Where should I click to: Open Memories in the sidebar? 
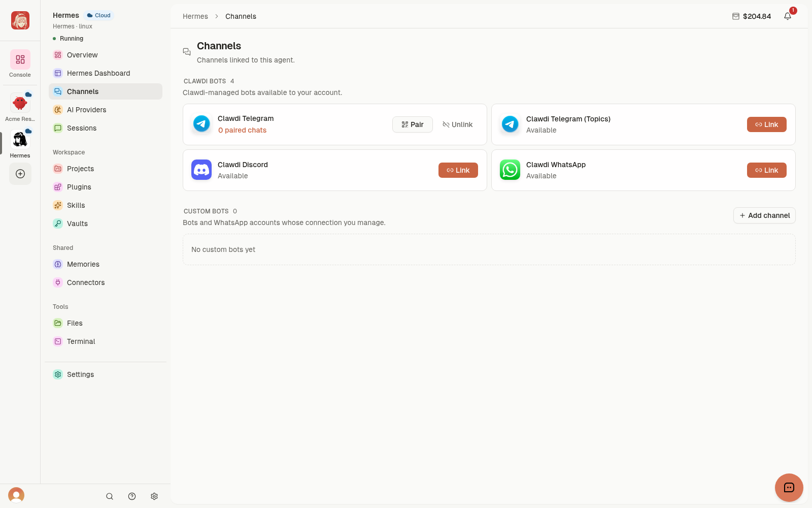tap(106, 264)
